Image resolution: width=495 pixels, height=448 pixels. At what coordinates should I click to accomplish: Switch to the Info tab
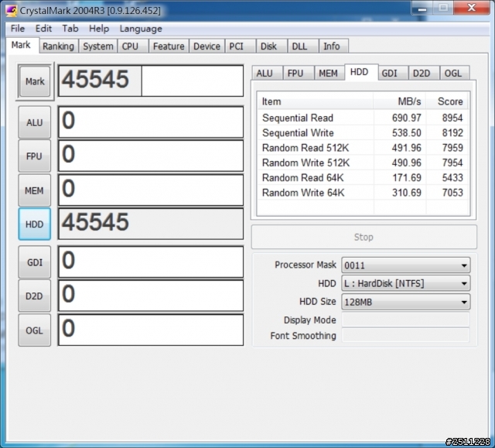point(332,46)
